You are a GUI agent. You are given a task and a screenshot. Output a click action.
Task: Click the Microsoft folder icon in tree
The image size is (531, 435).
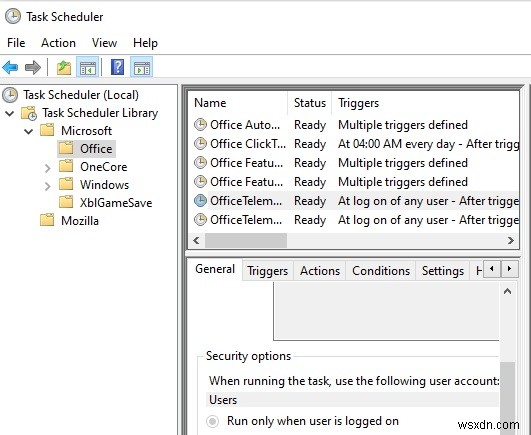(x=47, y=130)
